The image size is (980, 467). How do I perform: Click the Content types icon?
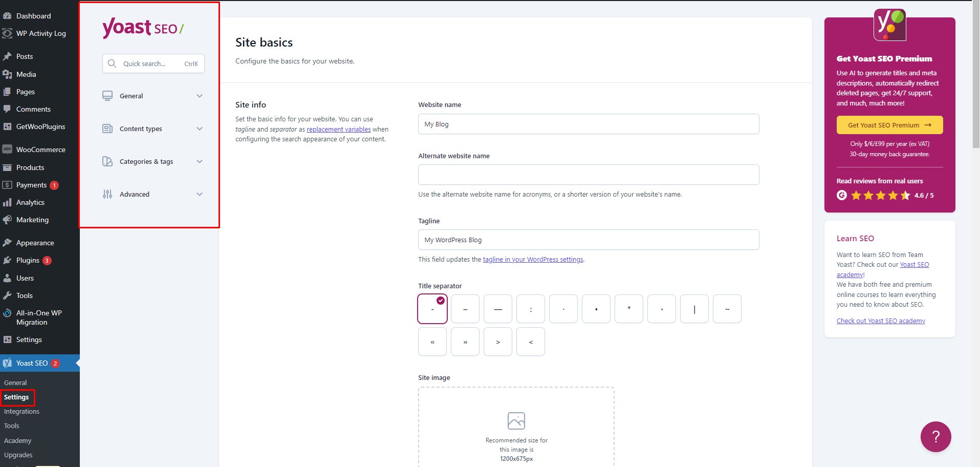(107, 129)
